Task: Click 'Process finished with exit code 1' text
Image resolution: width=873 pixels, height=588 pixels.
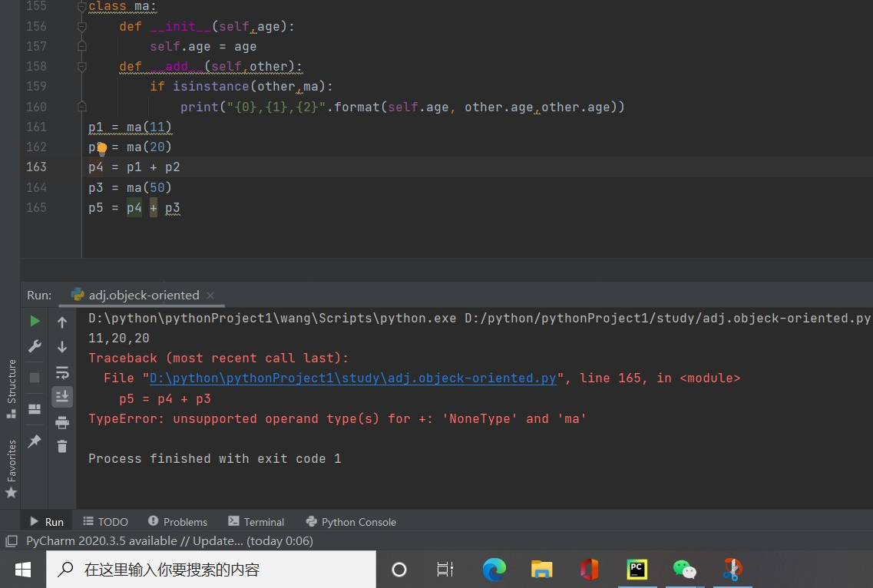Action: pos(214,458)
